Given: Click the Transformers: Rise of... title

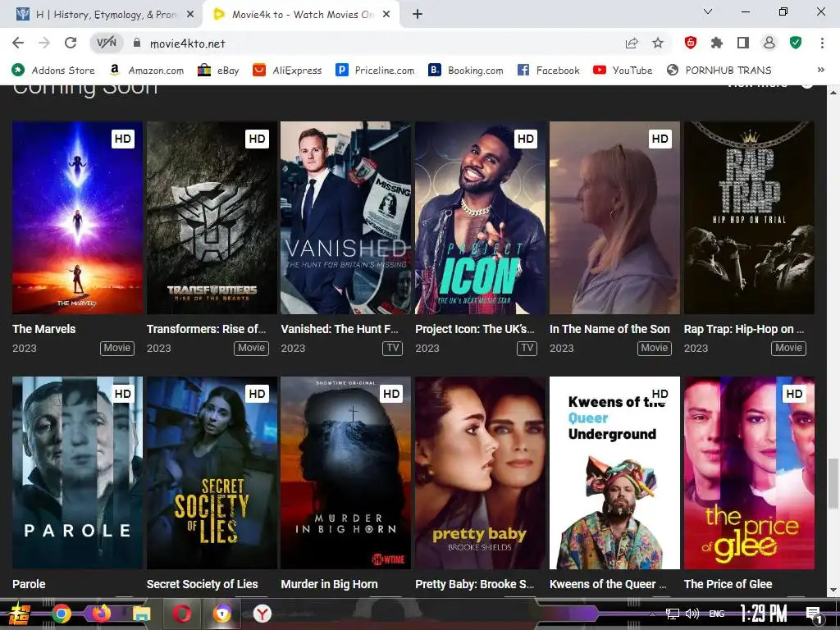Looking at the screenshot, I should (206, 329).
